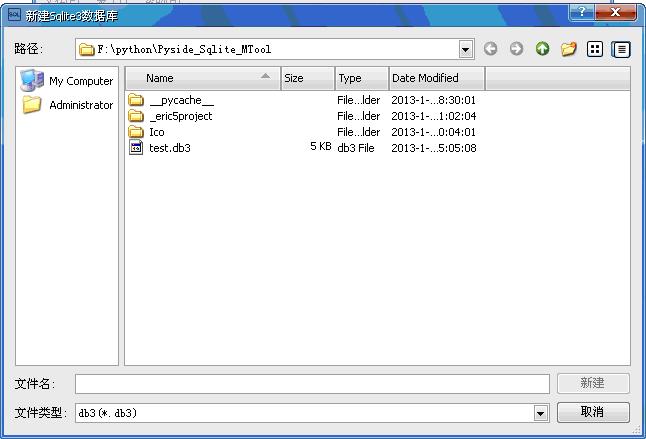Click the SQL window icon in title bar
Screen dimensions: 646x439
tap(14, 15)
